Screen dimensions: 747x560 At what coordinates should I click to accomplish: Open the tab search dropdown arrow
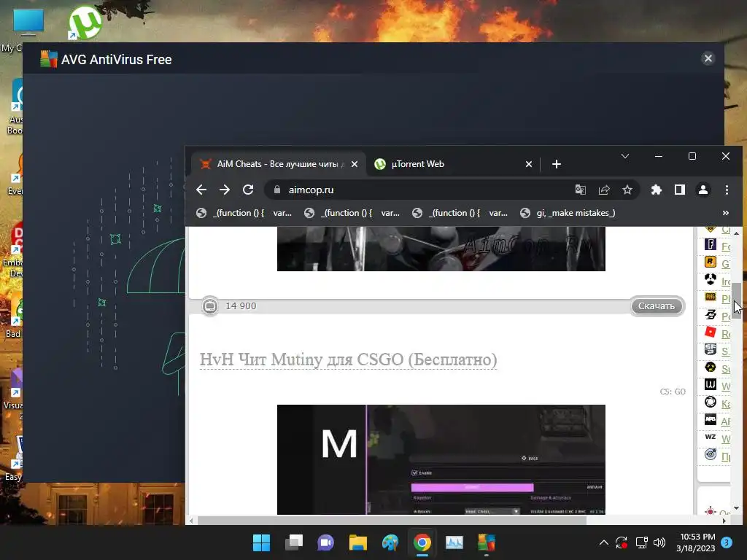625,156
